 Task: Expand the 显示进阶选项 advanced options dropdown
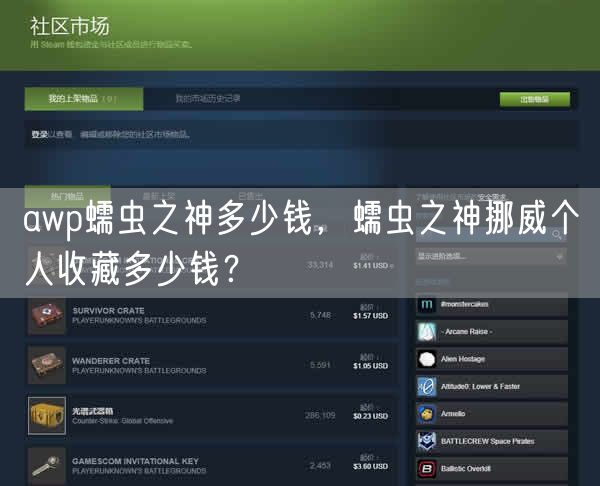(x=491, y=256)
